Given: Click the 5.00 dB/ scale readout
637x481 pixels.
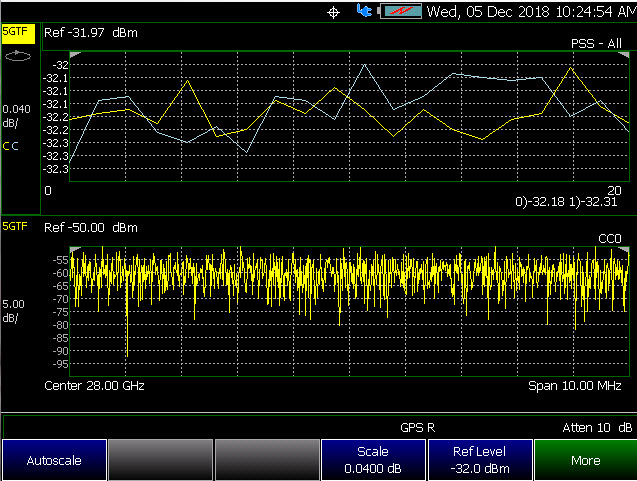Looking at the screenshot, I should [x=13, y=311].
